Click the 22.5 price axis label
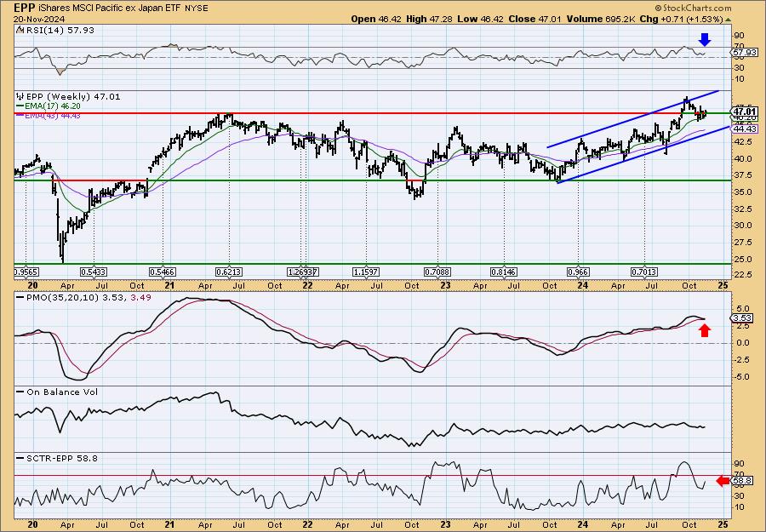 [743, 275]
